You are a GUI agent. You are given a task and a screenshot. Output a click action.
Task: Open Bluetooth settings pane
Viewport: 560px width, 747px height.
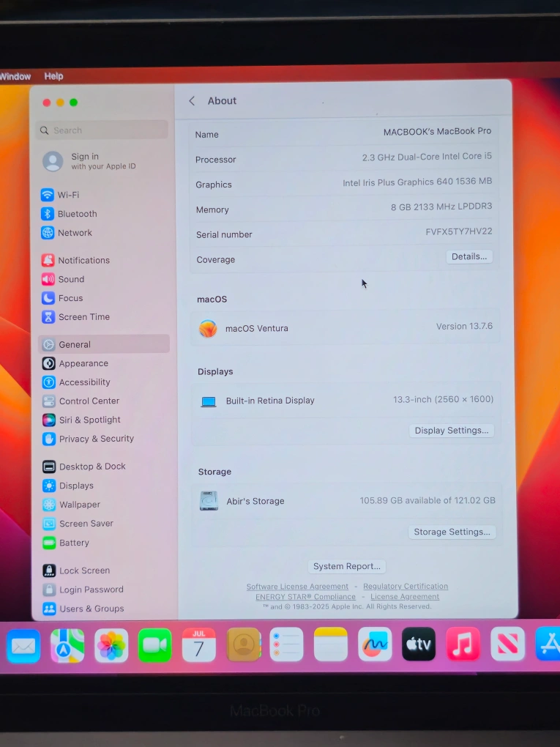69,214
